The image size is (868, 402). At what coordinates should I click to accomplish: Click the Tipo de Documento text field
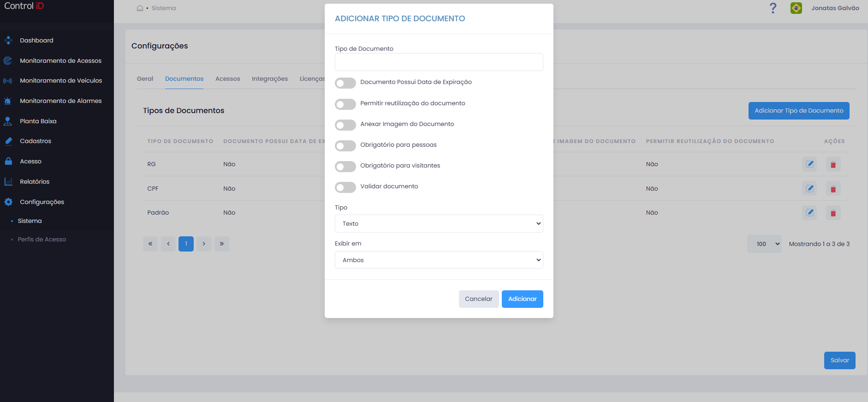[439, 62]
